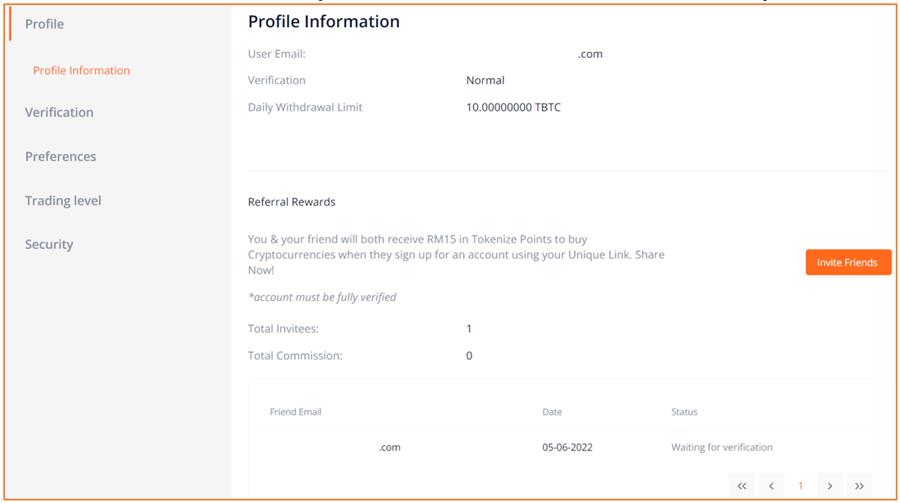The height and width of the screenshot is (503, 900).
Task: Click the Invite Friends button
Action: pyautogui.click(x=848, y=262)
